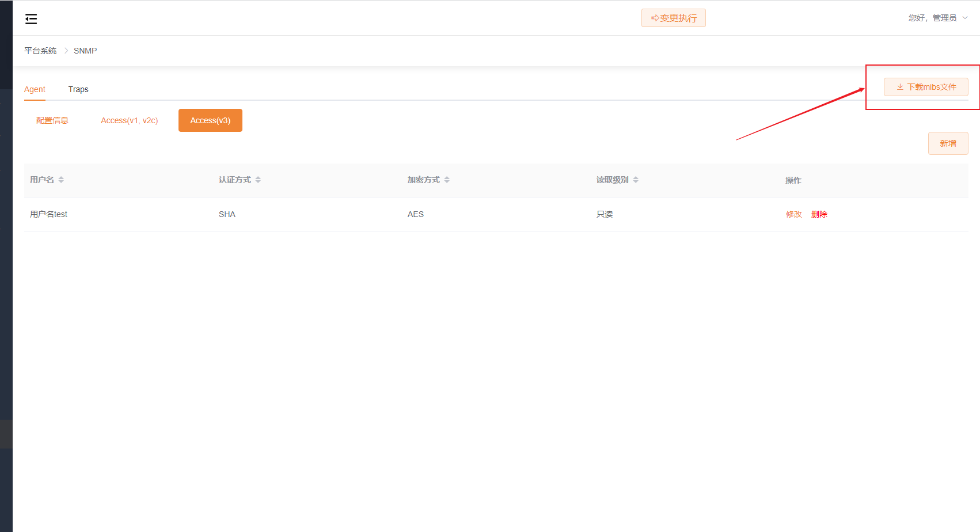Select the Access(v1, v2c) sub-tab

click(x=130, y=120)
